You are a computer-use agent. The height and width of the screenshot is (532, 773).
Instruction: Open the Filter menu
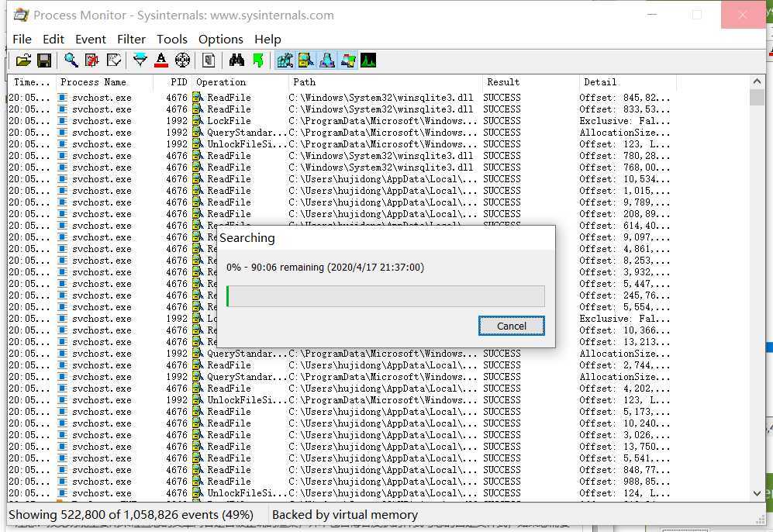(131, 39)
